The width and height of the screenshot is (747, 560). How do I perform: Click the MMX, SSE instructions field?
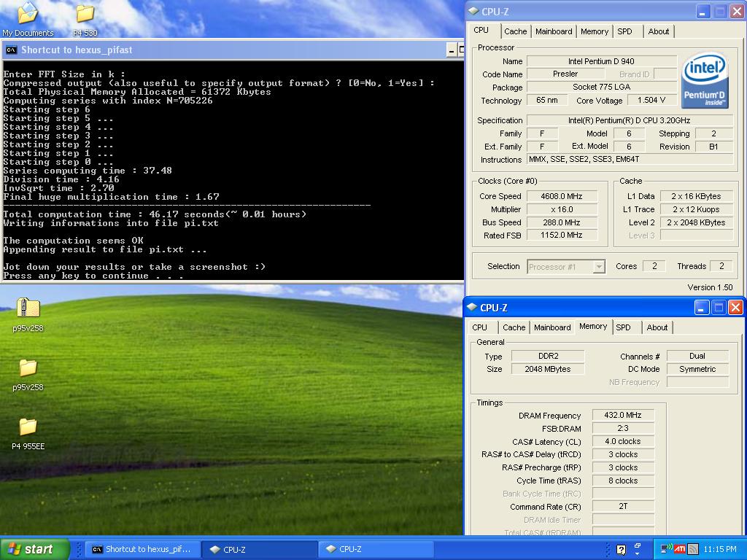pos(630,159)
